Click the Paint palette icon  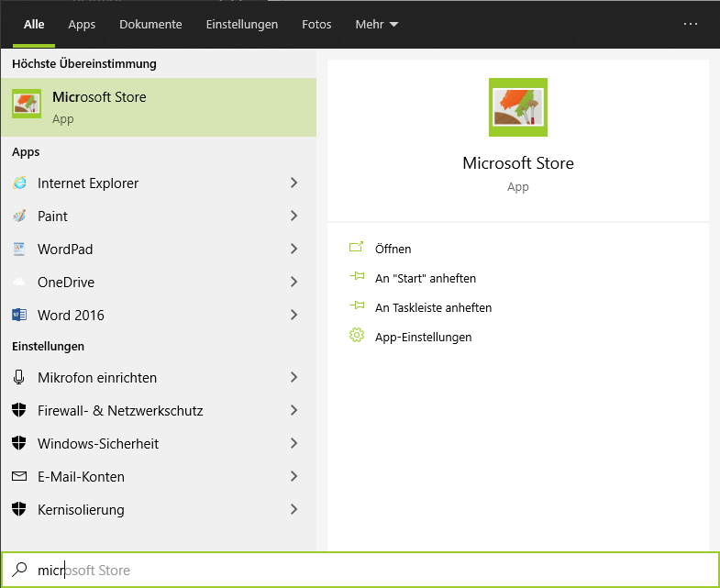tap(19, 216)
